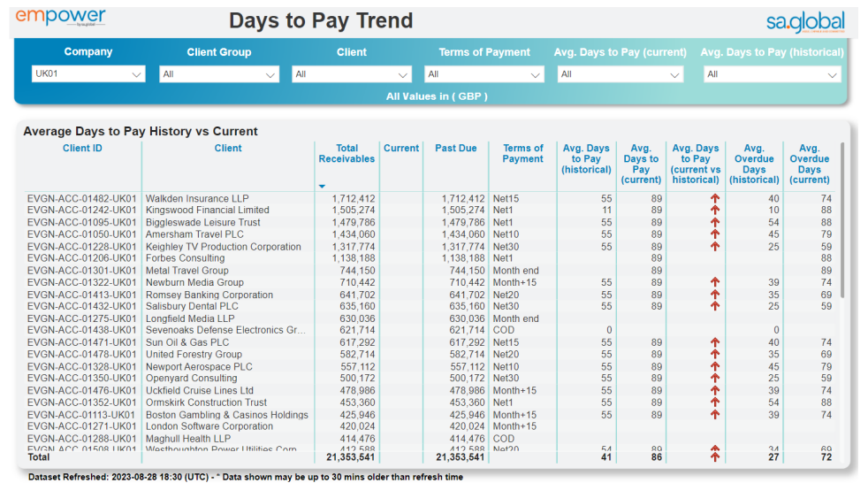Click the Days to Pay Trend title
Screen dimensions: 868x483
321,20
